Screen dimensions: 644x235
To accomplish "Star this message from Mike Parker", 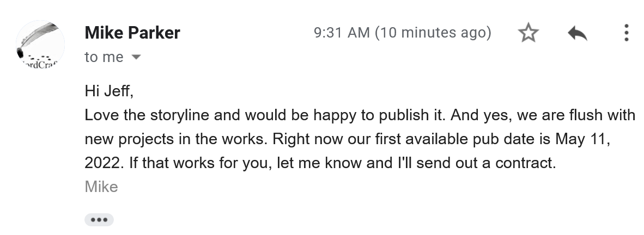I will pos(527,34).
